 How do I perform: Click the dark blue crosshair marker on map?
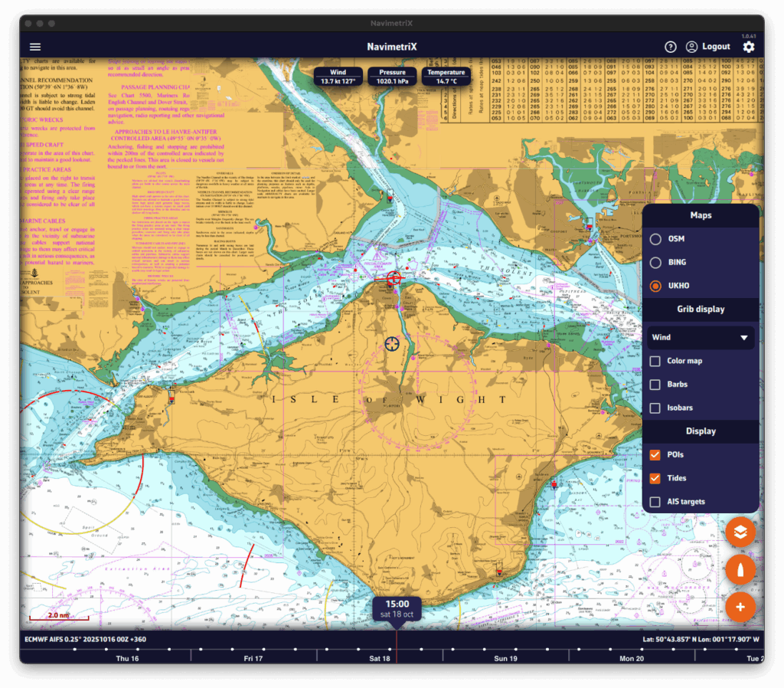[393, 344]
